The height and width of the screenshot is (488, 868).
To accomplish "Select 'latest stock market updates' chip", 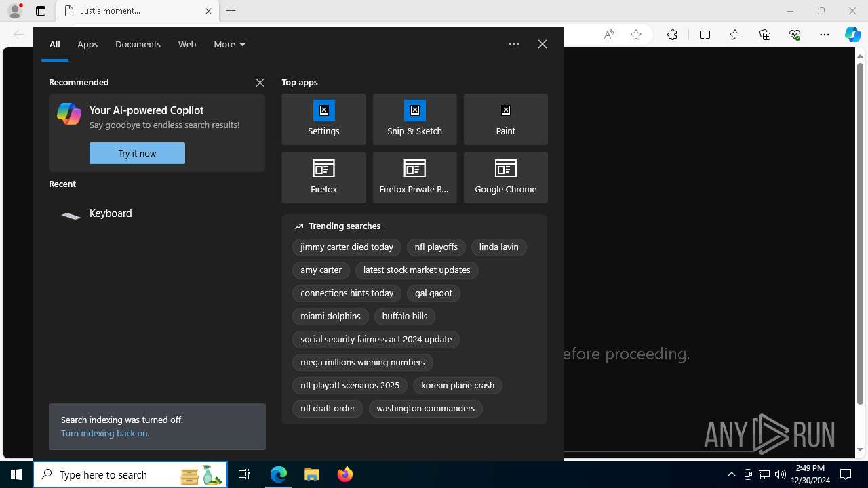I will 416,270.
